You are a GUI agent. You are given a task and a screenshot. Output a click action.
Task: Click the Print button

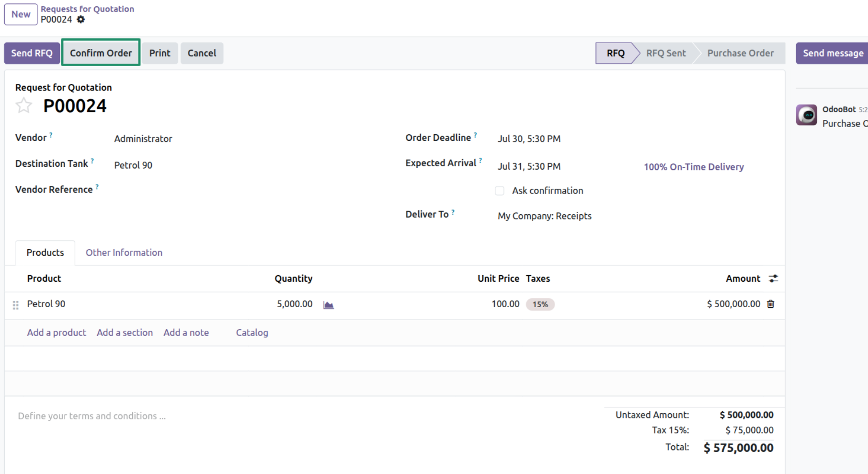click(160, 53)
